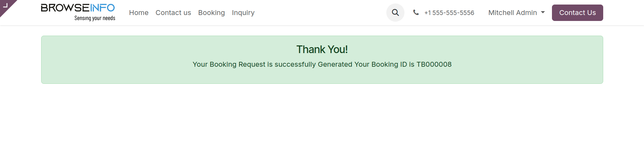Viewport: 644px width, 146px height.
Task: Click the BrowseInfo logo
Action: click(78, 13)
